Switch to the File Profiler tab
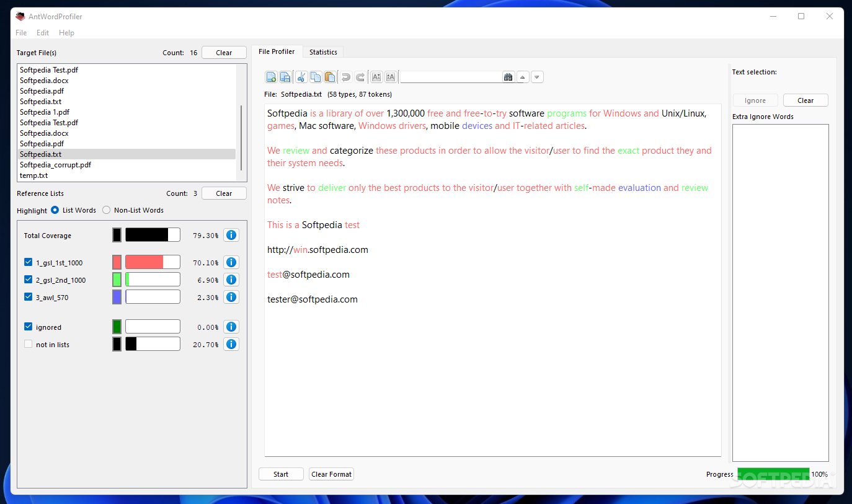 (x=277, y=52)
